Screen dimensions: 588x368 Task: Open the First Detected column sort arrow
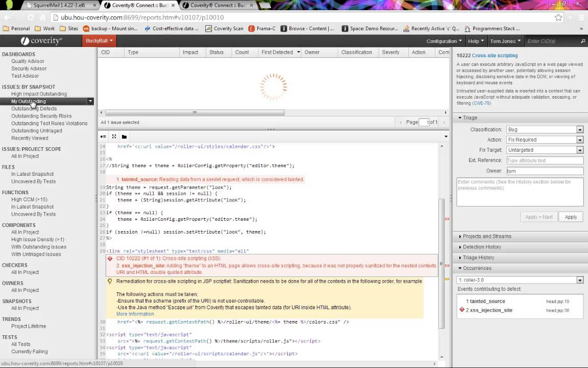[299, 52]
